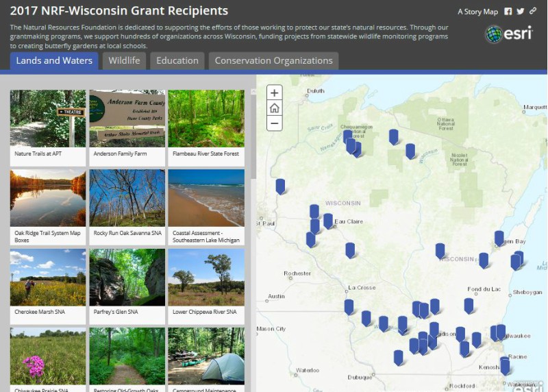Viewport: 548px width, 392px height.
Task: Click the map pin near St Paul border
Action: 280,186
